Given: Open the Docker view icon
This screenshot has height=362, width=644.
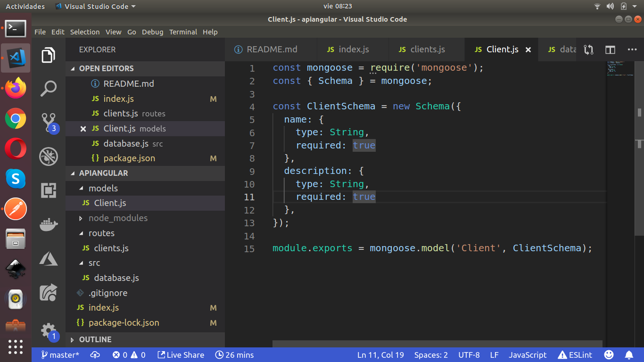Looking at the screenshot, I should [49, 224].
